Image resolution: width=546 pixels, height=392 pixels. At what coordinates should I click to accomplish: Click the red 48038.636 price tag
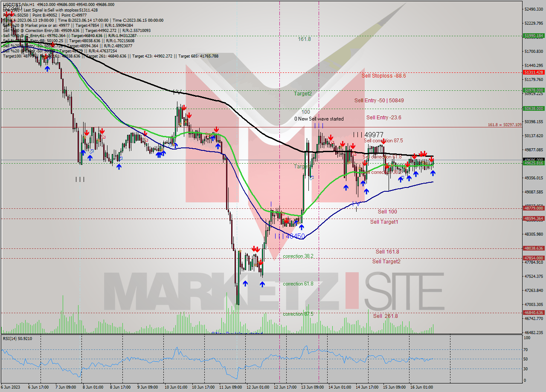pos(534,248)
